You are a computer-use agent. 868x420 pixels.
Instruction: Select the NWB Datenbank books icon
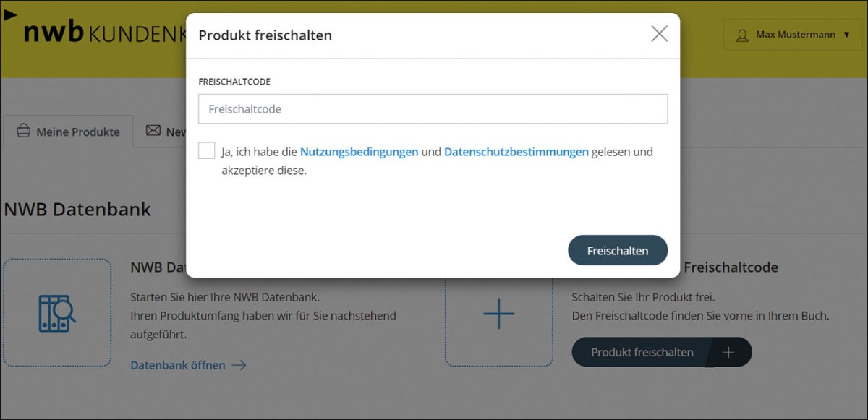57,313
